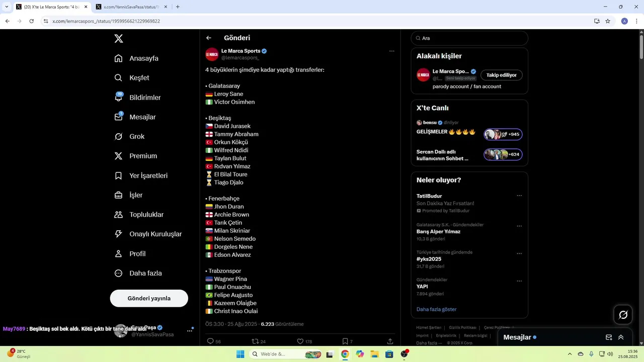The image size is (644, 362).
Task: Open the Bildirimler notifications page
Action: click(x=137, y=98)
